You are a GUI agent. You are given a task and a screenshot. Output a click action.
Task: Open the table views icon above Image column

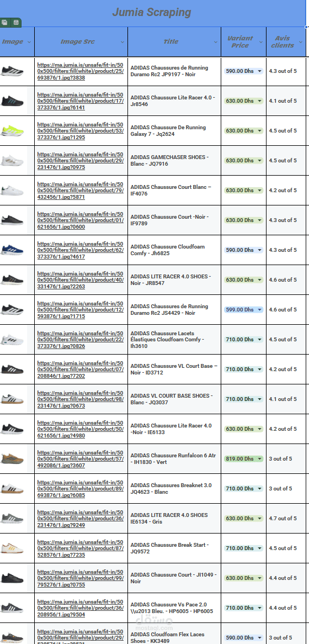[4, 23]
